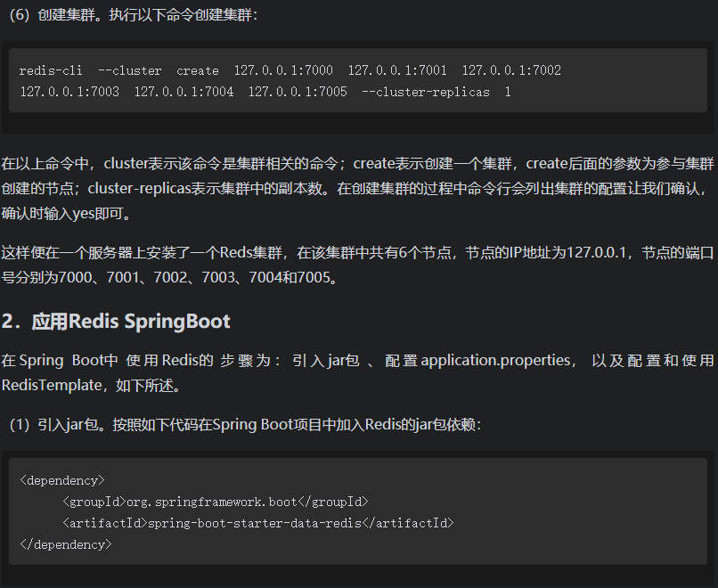The image size is (718, 588).
Task: Click the "--cluster" option in the command
Action: pyautogui.click(x=130, y=70)
